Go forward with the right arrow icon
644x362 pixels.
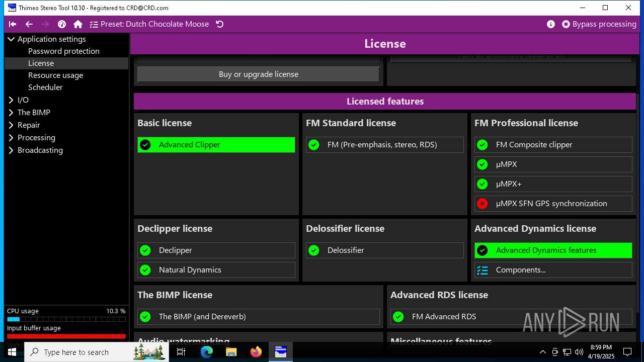click(45, 24)
